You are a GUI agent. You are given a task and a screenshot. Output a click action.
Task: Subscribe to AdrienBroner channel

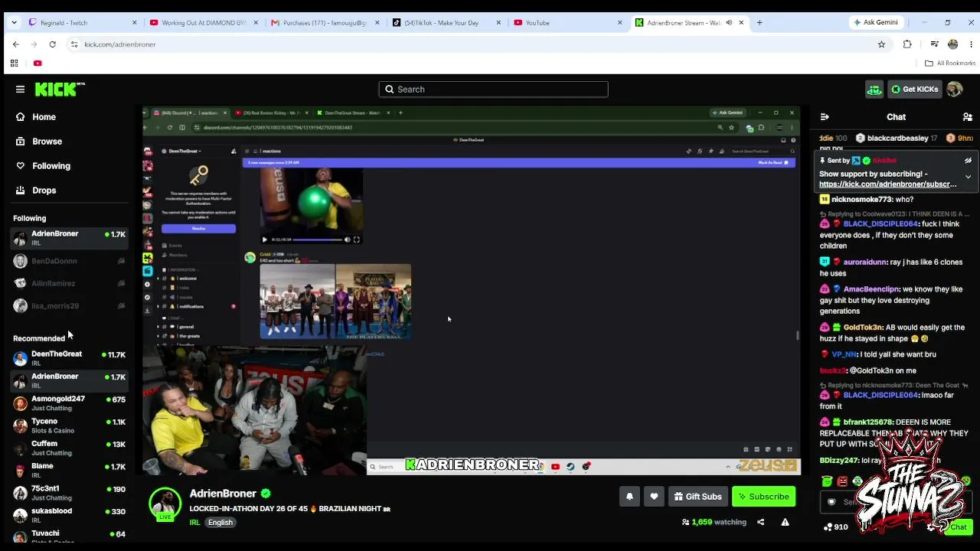click(x=763, y=497)
